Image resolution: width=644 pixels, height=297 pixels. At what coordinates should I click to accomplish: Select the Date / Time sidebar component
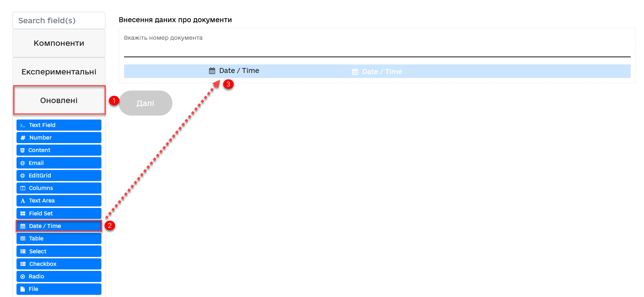coord(59,226)
